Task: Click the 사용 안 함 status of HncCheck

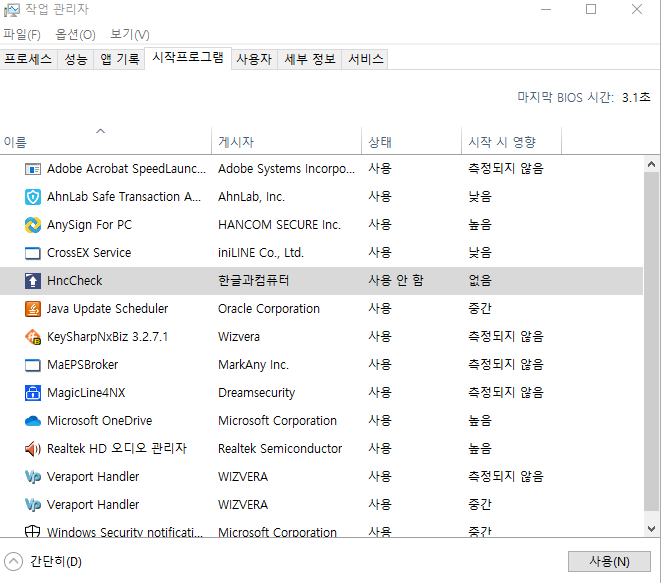Action: (396, 281)
